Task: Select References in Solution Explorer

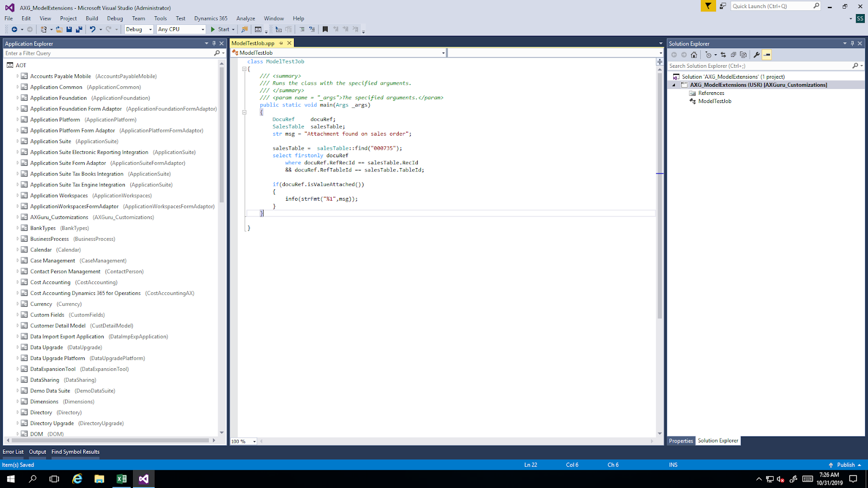Action: (711, 93)
